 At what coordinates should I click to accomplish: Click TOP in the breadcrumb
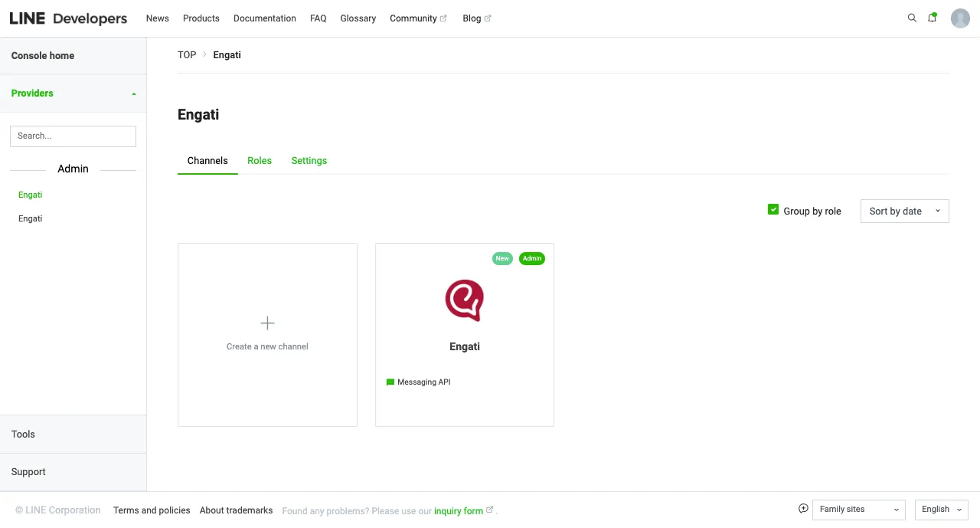(x=187, y=55)
